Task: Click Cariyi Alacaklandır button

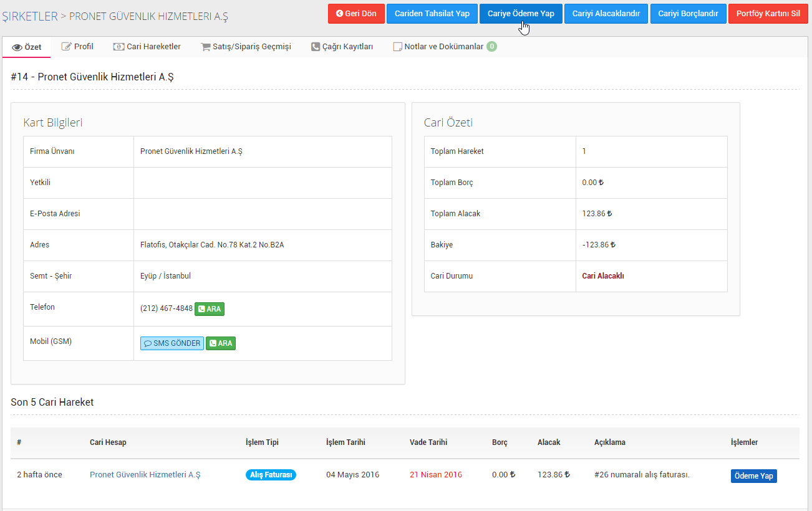Action: (x=606, y=14)
